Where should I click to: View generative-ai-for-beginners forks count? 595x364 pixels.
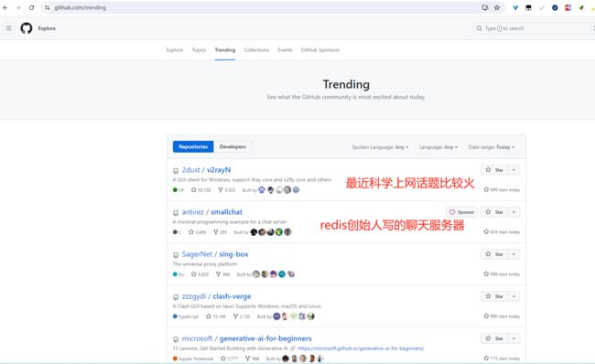253,359
